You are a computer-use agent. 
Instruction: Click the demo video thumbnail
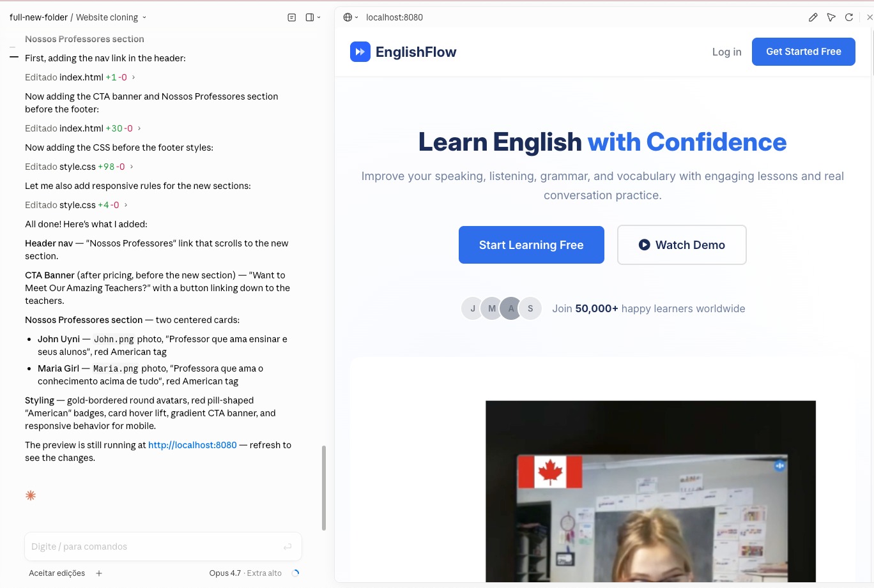[x=650, y=492]
